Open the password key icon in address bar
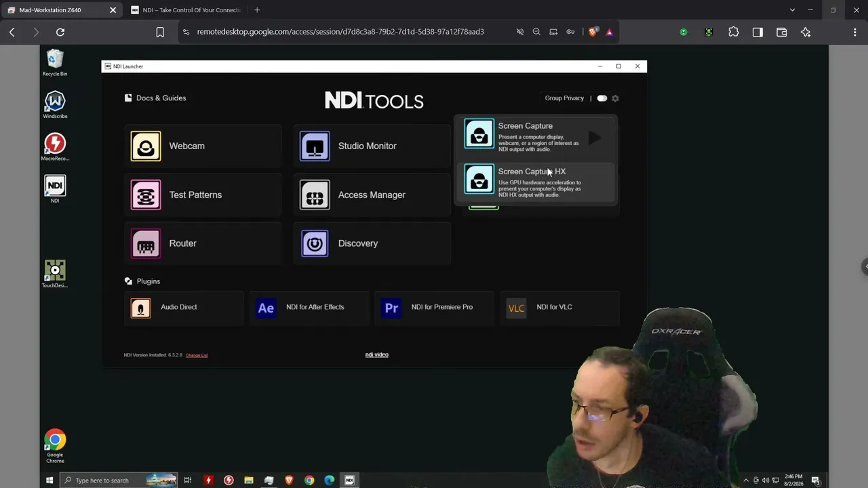868x488 pixels. click(x=570, y=32)
